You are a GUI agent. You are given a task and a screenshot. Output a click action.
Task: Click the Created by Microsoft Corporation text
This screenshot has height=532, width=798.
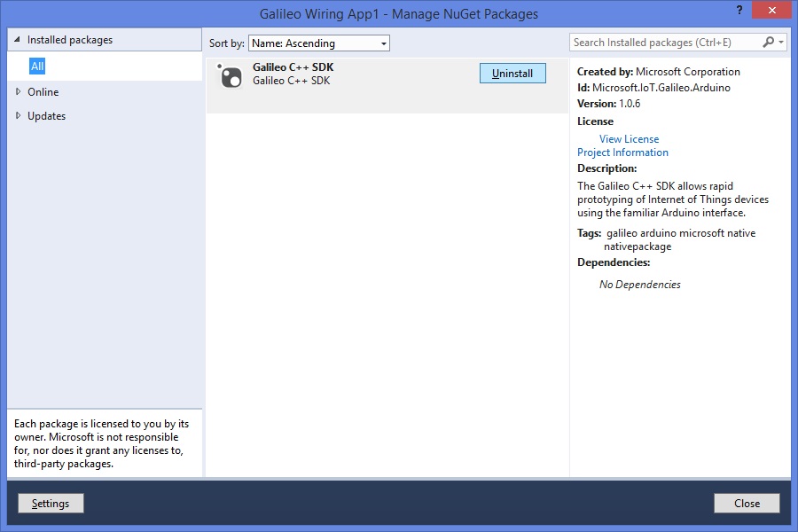tap(659, 72)
